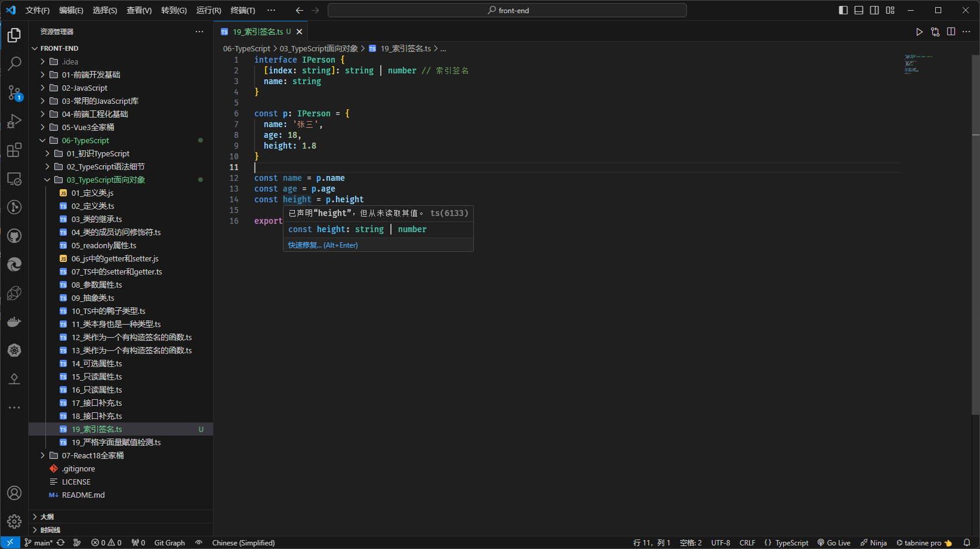Split the editor to the right

point(951,32)
